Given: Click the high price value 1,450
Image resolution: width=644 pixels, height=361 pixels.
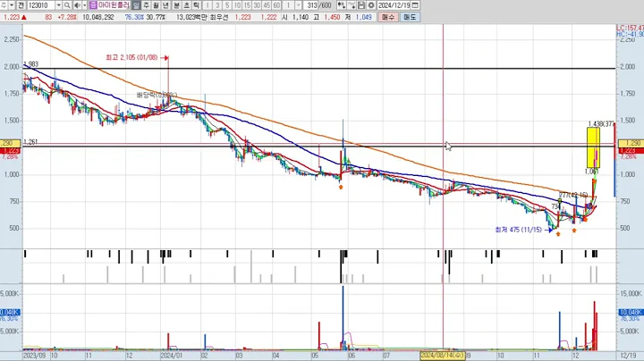Looking at the screenshot, I should tap(332, 17).
